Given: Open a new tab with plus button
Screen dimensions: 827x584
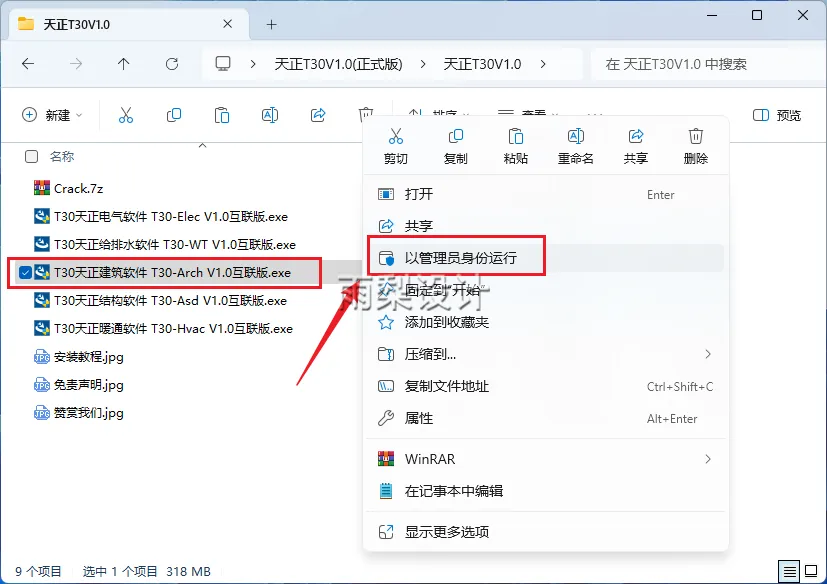Looking at the screenshot, I should (x=271, y=24).
